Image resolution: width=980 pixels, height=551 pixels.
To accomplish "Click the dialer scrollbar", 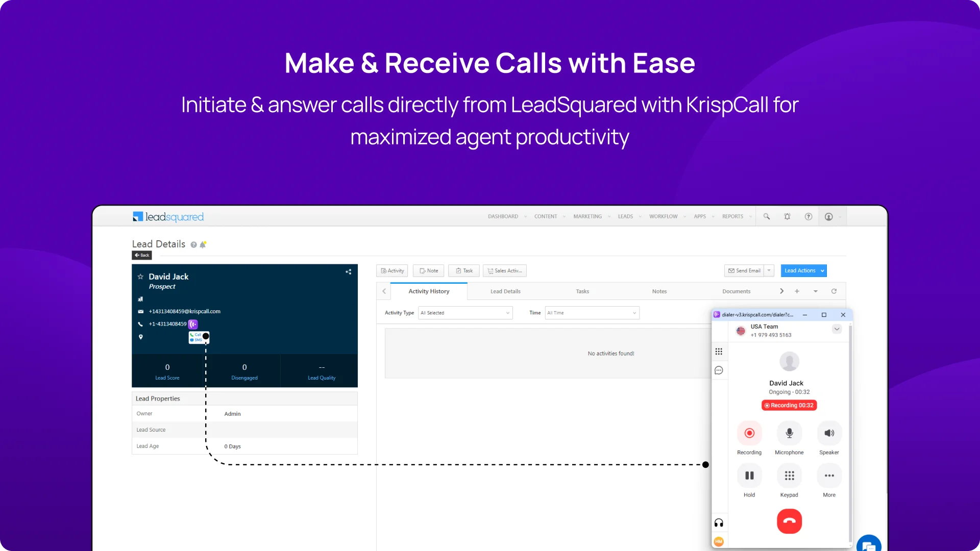I will click(850, 434).
